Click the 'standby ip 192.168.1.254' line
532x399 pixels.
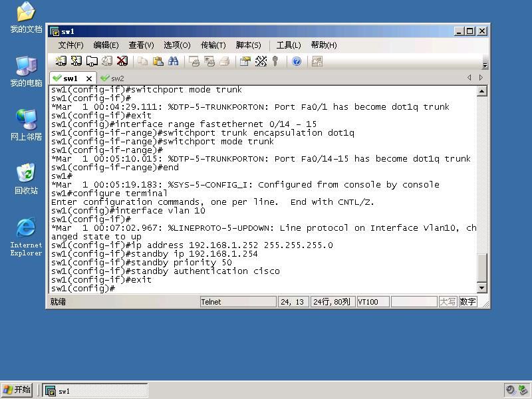(x=154, y=254)
